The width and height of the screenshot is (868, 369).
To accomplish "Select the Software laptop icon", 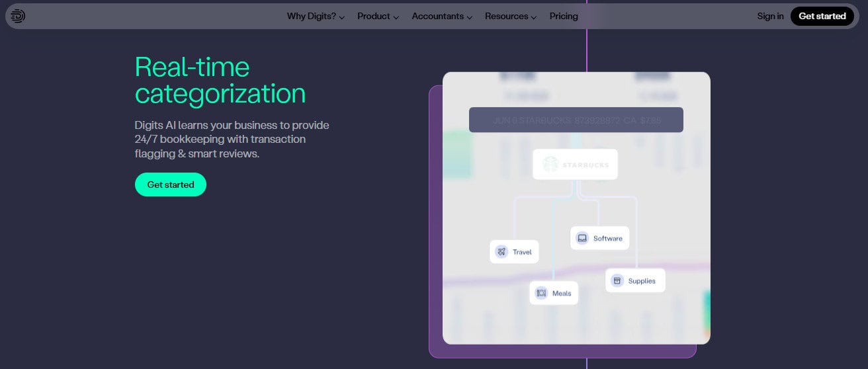I will pyautogui.click(x=582, y=238).
